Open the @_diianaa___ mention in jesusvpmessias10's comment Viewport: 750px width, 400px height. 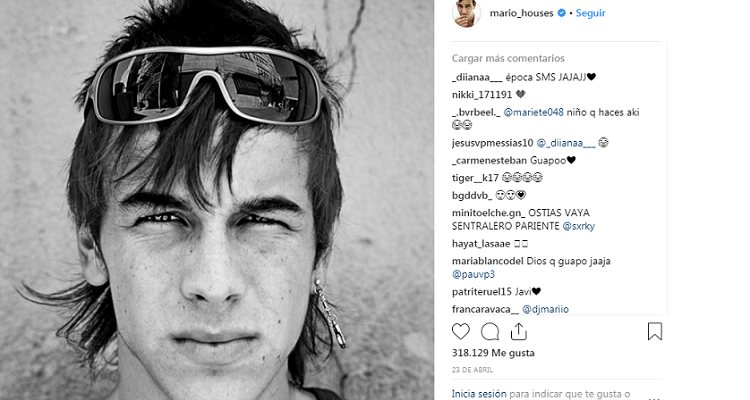pos(566,143)
